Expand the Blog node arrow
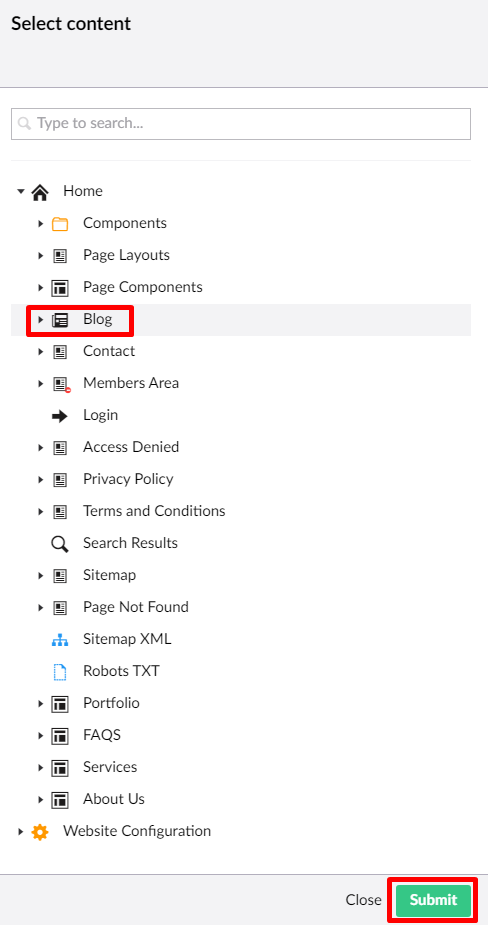488x925 pixels. coord(41,320)
